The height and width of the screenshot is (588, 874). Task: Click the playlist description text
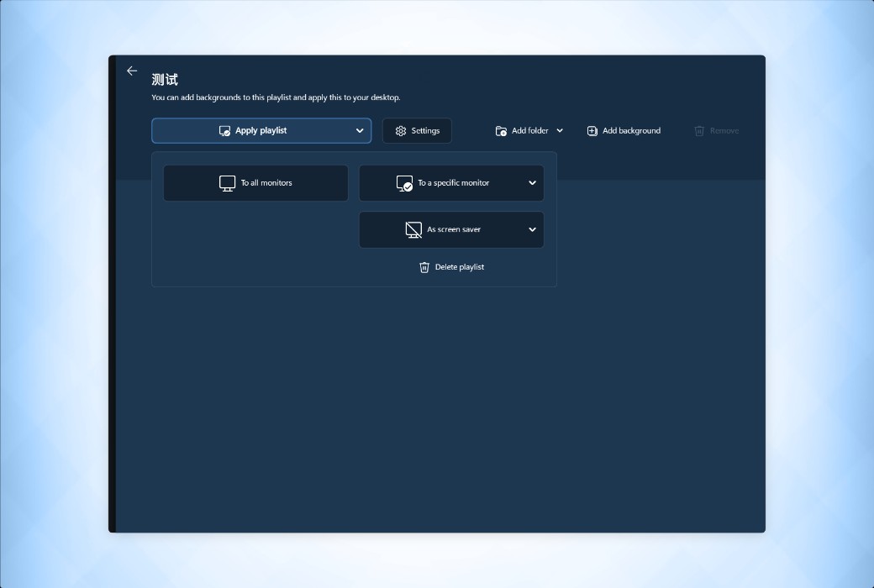276,97
